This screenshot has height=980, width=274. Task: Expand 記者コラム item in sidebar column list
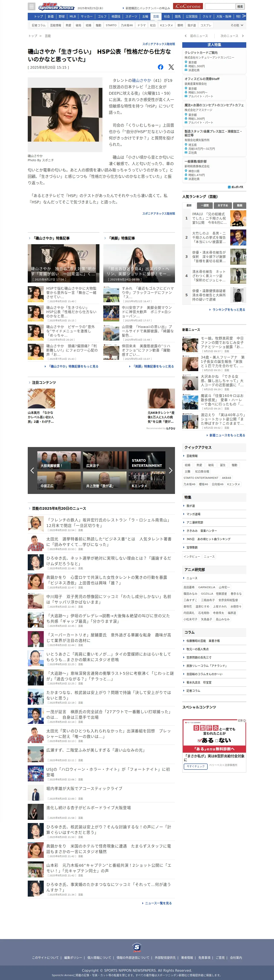coord(215,691)
